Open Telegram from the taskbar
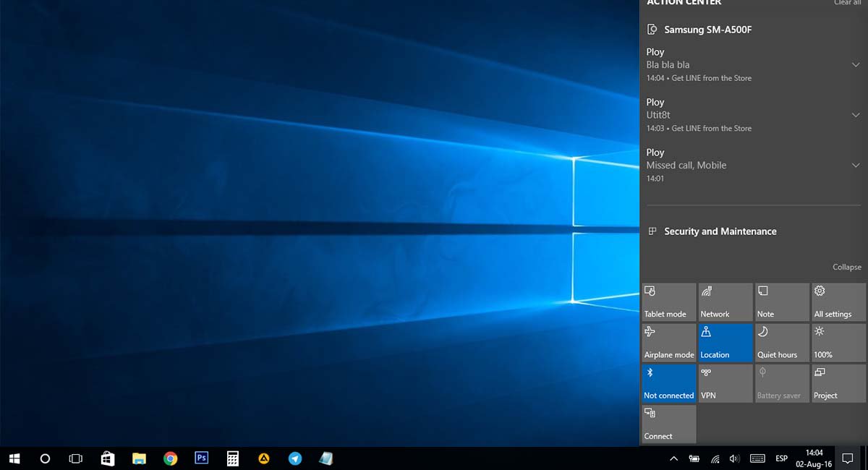 pos(295,458)
